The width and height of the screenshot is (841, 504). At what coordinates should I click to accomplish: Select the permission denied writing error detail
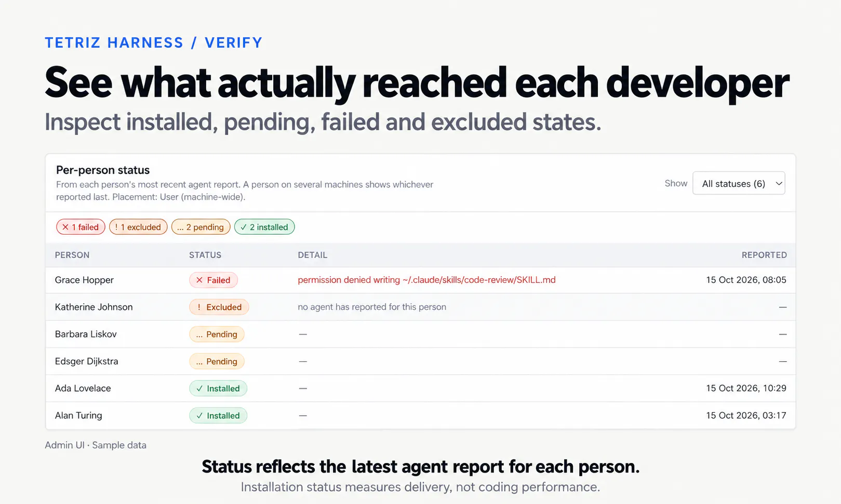(426, 280)
